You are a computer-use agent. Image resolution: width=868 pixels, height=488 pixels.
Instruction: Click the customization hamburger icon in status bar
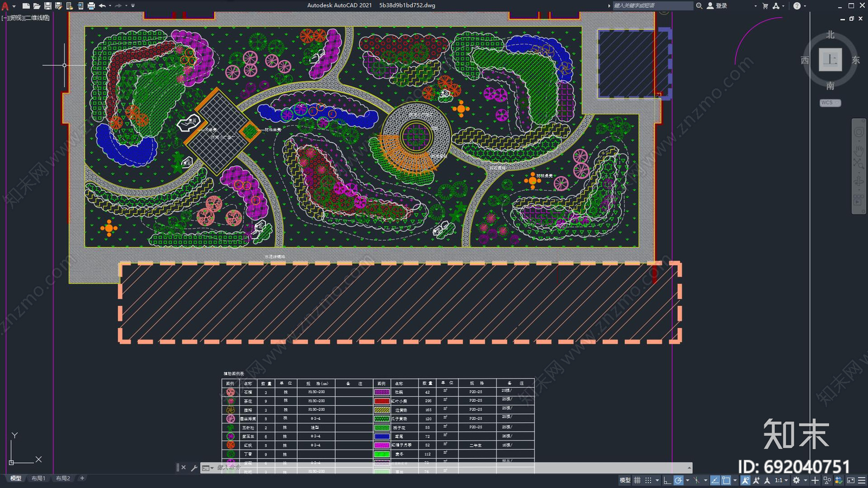tap(861, 480)
